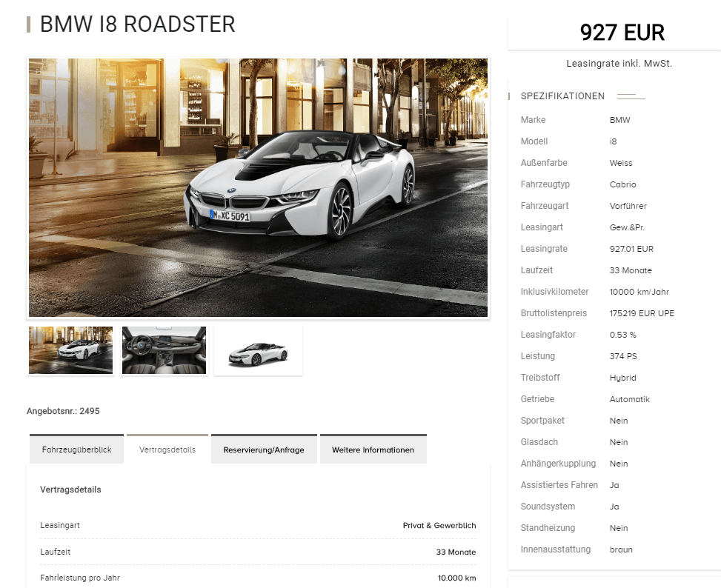Click the Leistung value '374 PS'
Image resolution: width=721 pixels, height=588 pixels.
[623, 356]
